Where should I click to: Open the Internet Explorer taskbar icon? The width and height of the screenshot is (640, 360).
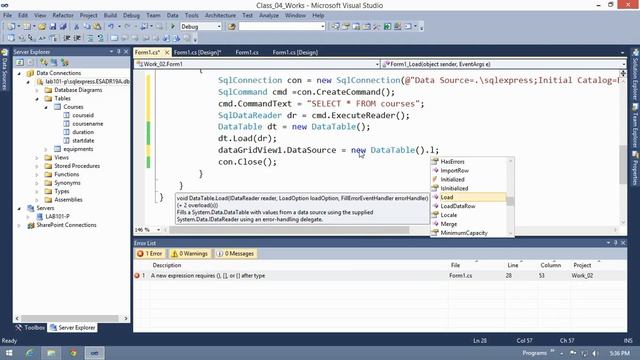30,353
